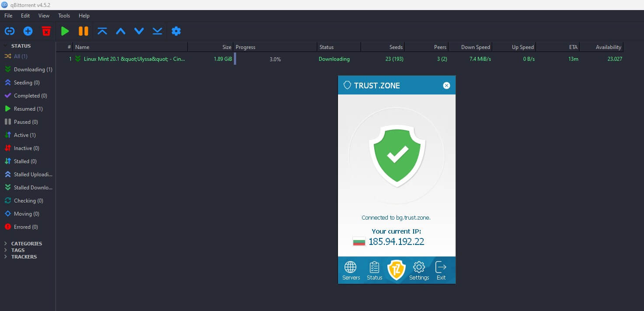Move torrent to top of queue icon
Viewport: 644px width, 311px height.
(x=102, y=31)
